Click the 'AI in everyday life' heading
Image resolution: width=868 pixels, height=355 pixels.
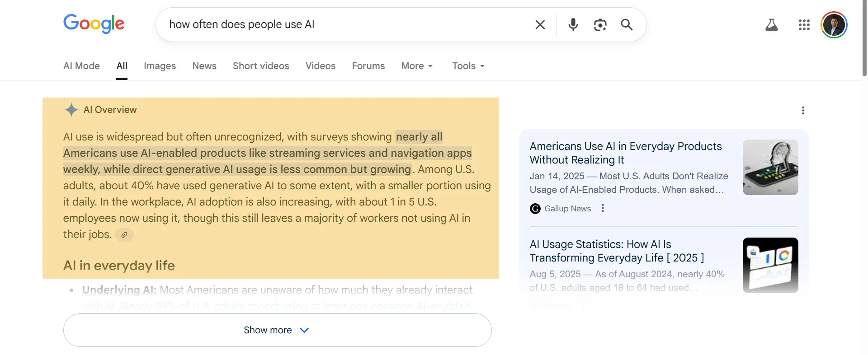coord(119,266)
